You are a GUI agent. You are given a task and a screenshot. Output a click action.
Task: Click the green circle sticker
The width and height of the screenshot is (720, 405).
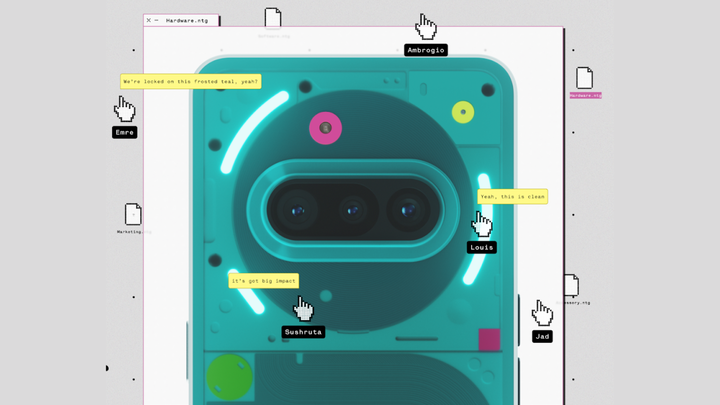point(229,376)
